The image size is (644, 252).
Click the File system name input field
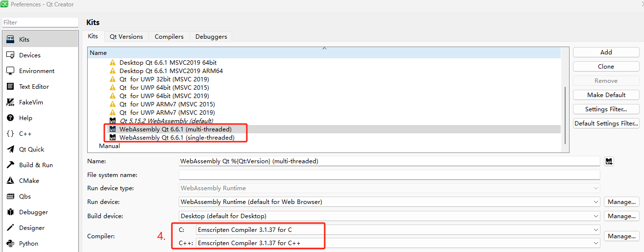(x=390, y=175)
